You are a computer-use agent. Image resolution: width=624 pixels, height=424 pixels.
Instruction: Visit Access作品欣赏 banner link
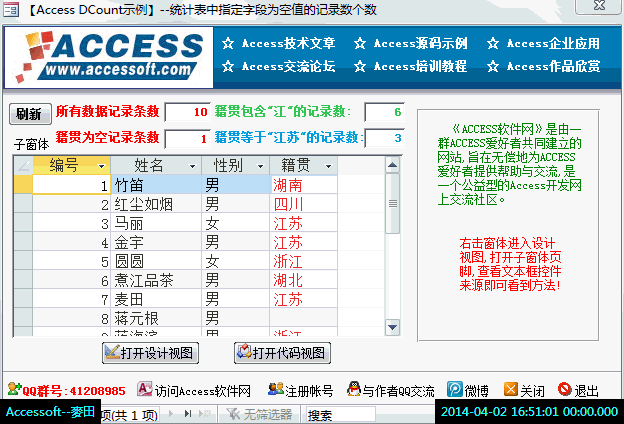553,66
